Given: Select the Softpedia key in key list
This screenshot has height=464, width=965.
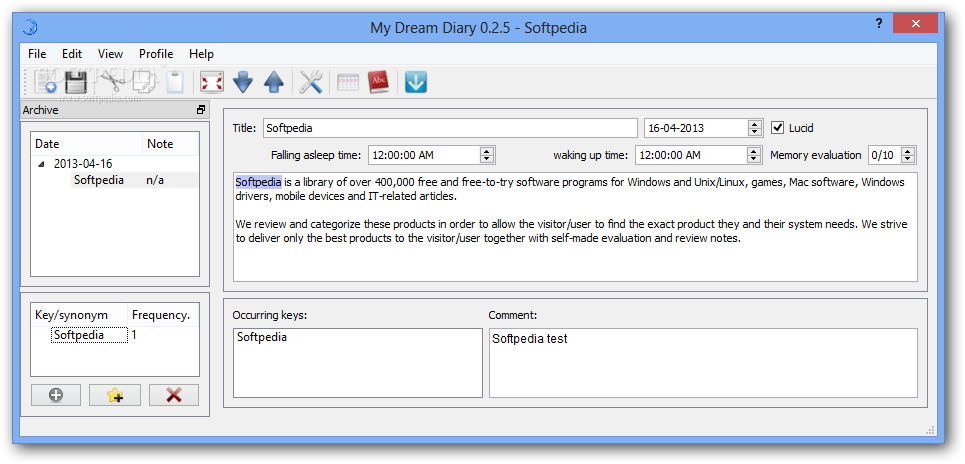Looking at the screenshot, I should (89, 335).
